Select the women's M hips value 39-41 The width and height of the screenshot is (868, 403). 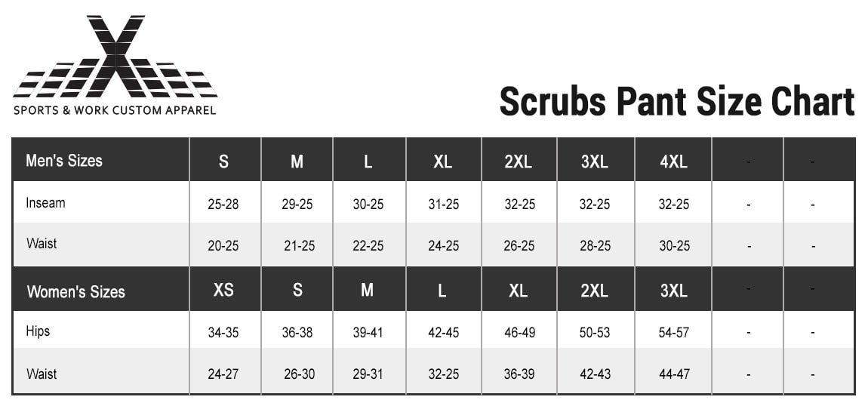(368, 333)
